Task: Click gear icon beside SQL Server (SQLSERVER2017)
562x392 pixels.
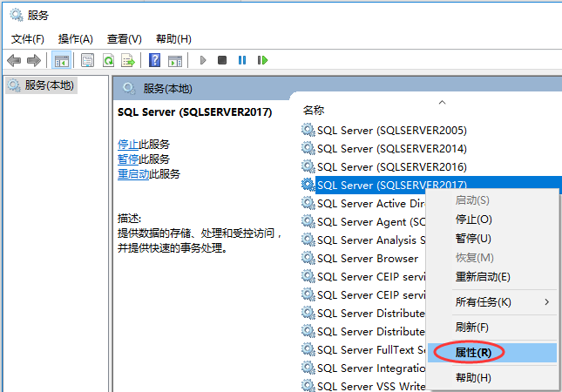Action: coord(308,185)
